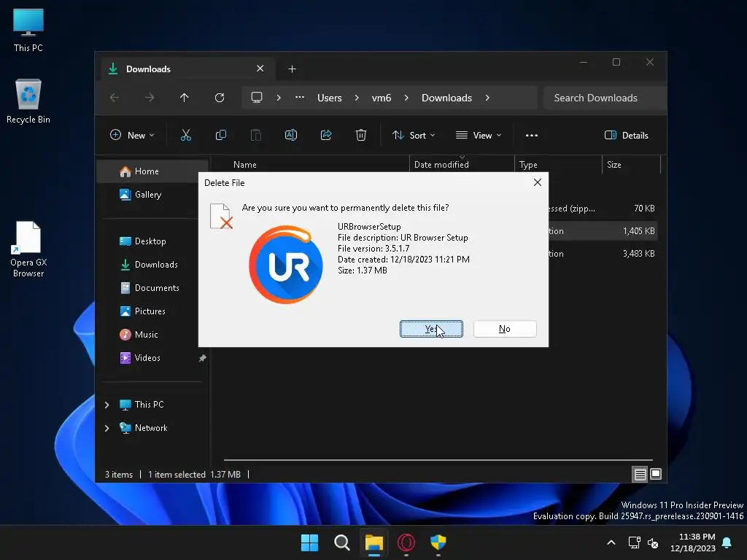
Task: Click the PC monitor icon in address bar
Action: point(257,98)
